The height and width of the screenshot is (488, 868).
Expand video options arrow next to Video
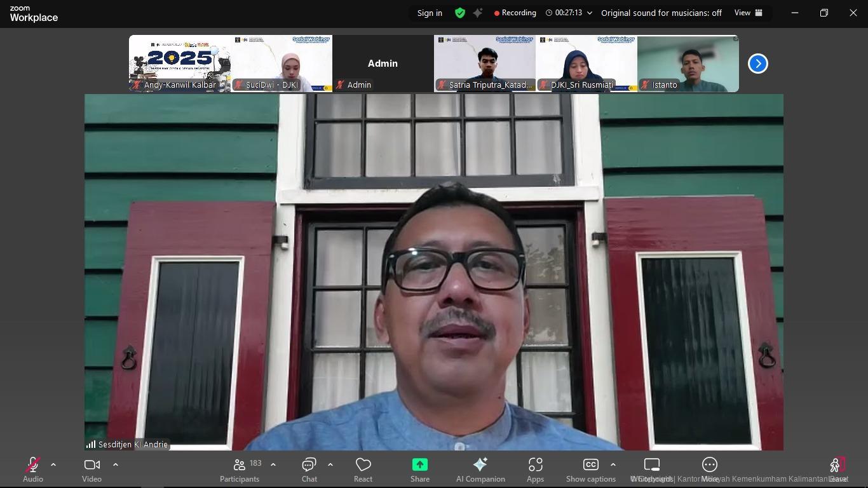[x=116, y=464]
